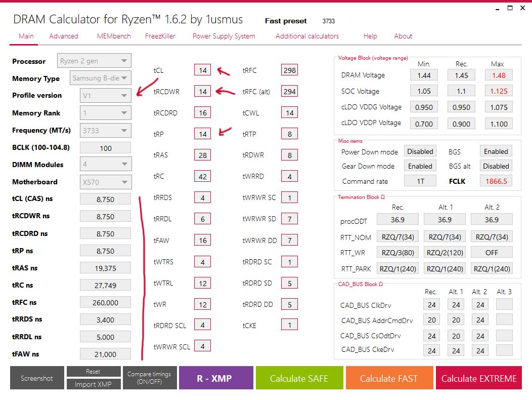This screenshot has height=400, width=532.
Task: Click the tRFC (alt) value 294
Action: click(289, 92)
